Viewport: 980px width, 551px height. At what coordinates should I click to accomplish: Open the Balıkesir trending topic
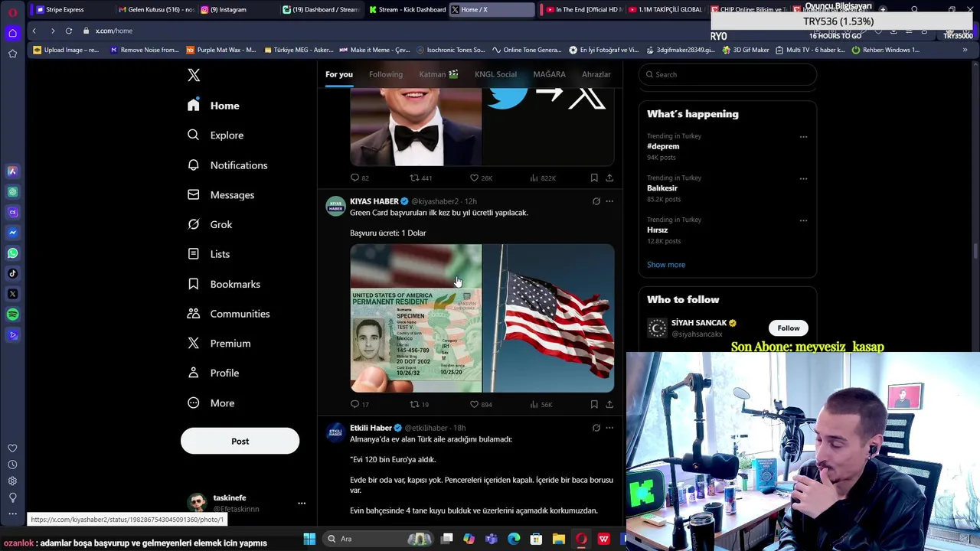coord(662,188)
